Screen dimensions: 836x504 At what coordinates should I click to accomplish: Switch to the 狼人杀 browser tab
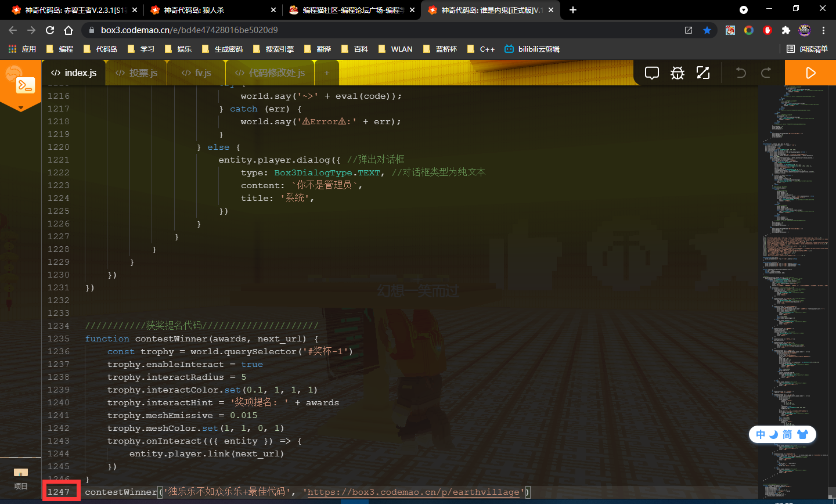[212, 10]
